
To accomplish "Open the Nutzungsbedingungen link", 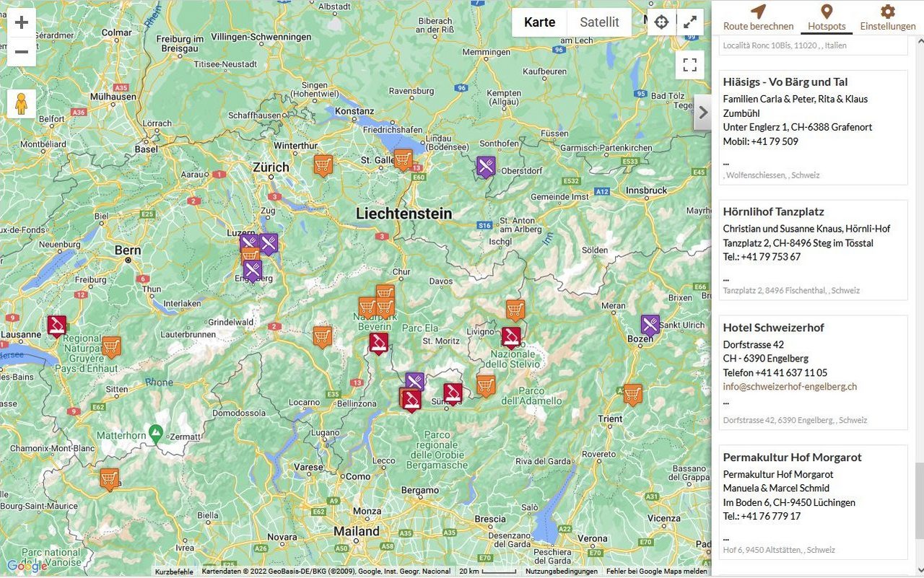I will point(561,572).
